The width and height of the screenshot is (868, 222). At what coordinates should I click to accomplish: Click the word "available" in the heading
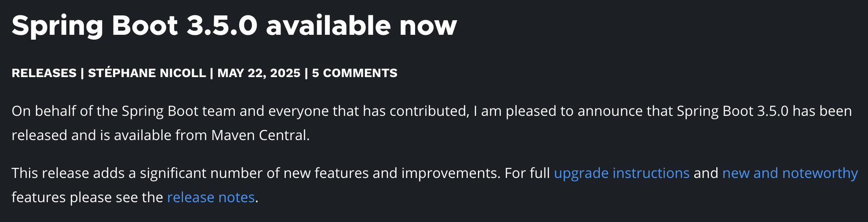pos(328,26)
